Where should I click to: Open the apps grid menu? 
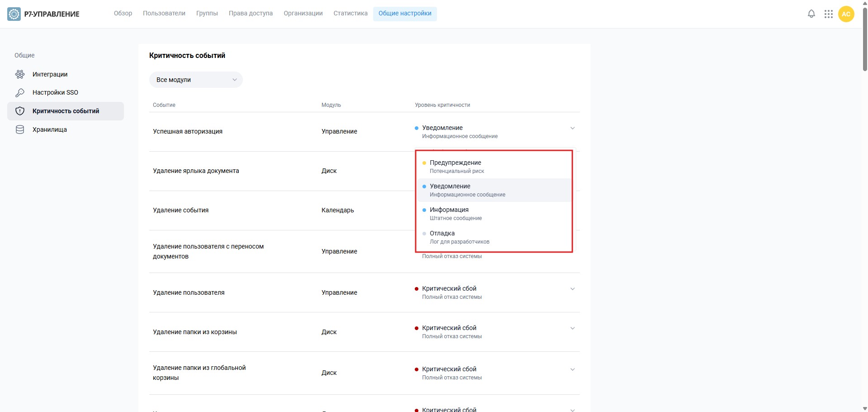[829, 14]
